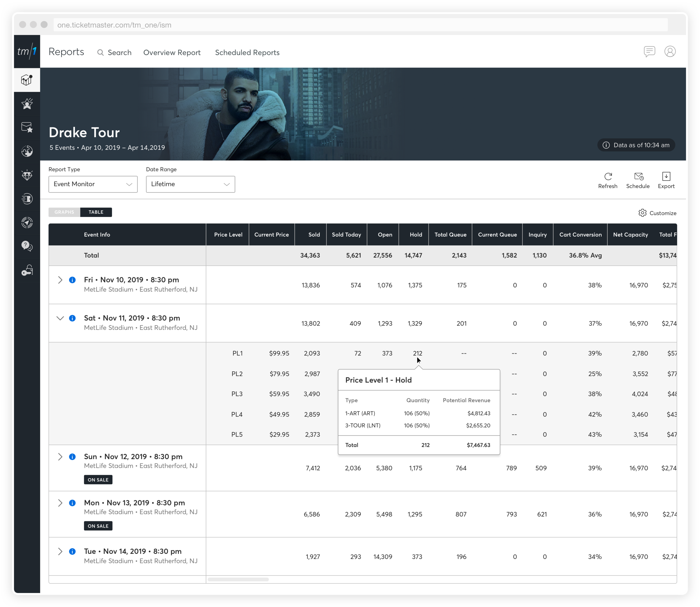The width and height of the screenshot is (700, 607).
Task: Click the Customize button
Action: [657, 213]
